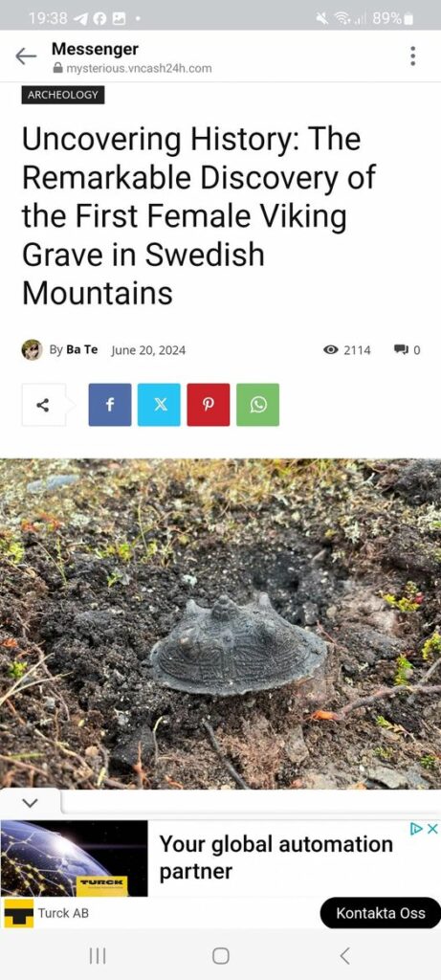
Task: Pin the article on Pinterest
Action: pyautogui.click(x=209, y=405)
